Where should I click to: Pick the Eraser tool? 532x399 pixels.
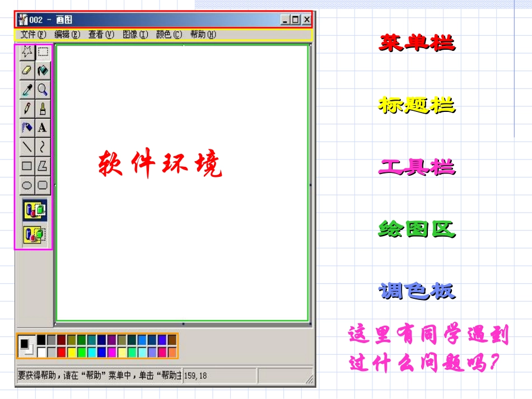[x=27, y=71]
